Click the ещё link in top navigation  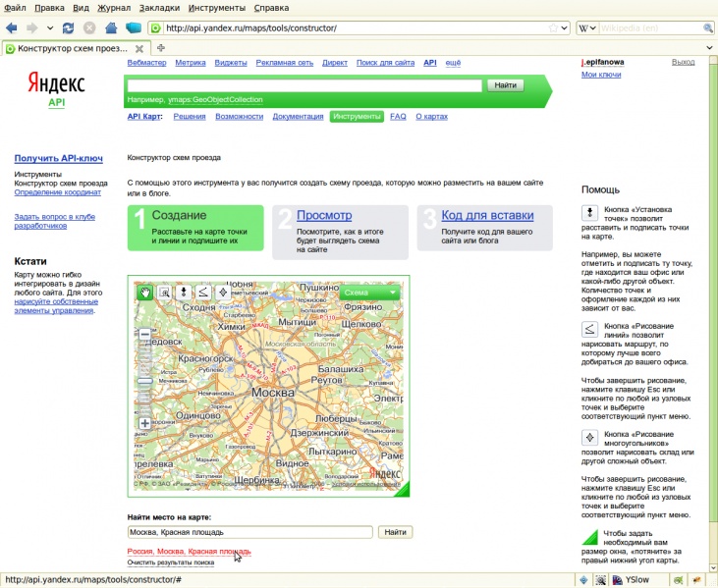click(x=453, y=63)
